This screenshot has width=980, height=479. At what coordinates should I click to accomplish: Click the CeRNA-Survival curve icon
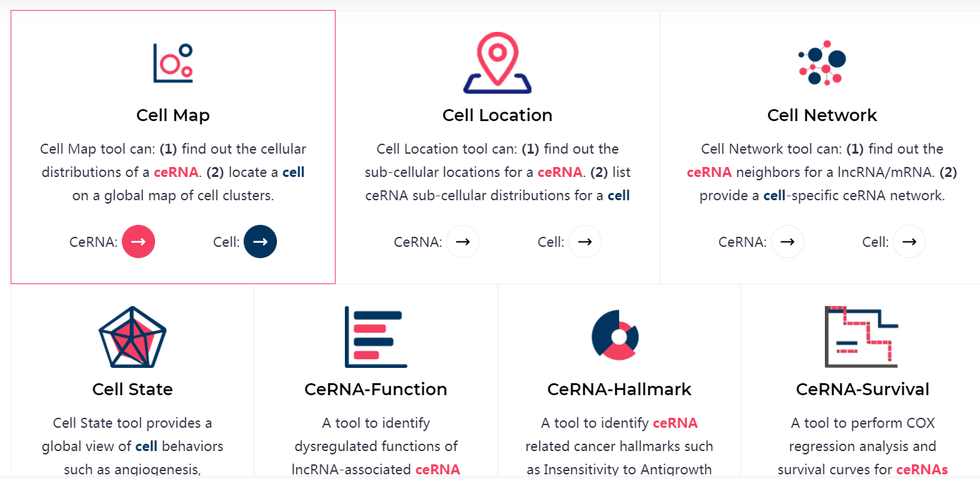pyautogui.click(x=861, y=337)
